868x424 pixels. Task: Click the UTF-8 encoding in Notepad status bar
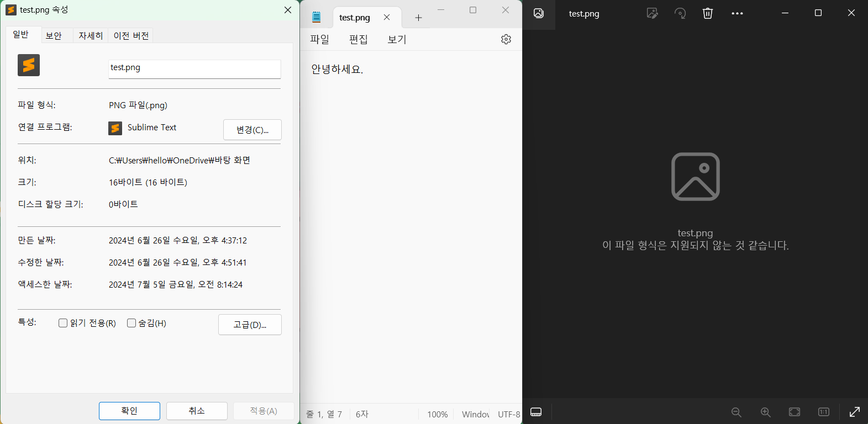[x=509, y=414]
